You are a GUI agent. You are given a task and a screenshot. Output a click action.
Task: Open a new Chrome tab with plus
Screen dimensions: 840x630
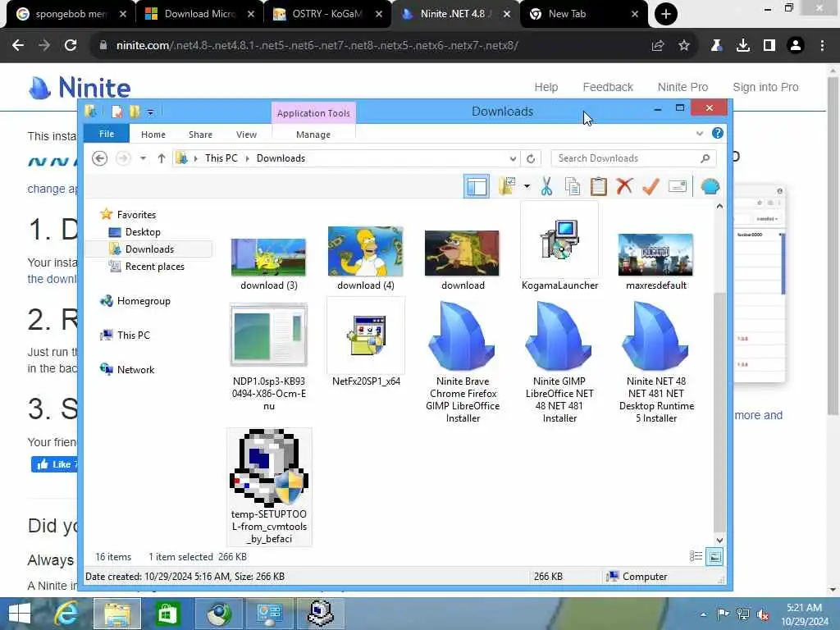[666, 14]
